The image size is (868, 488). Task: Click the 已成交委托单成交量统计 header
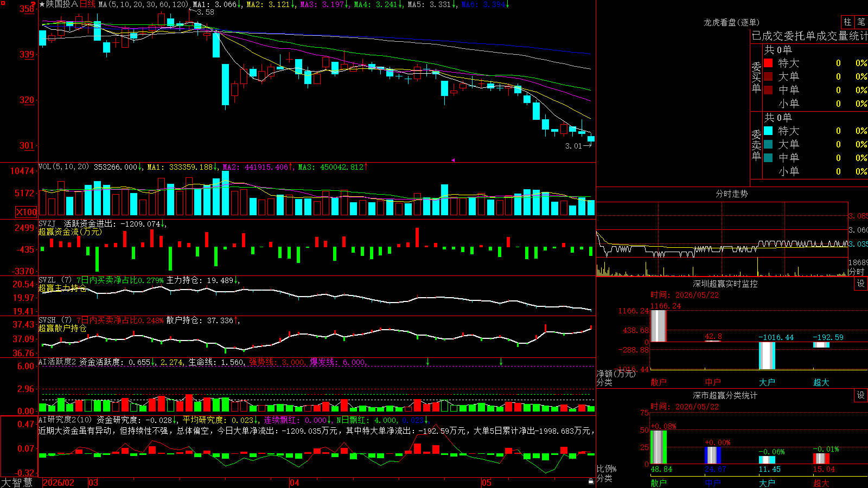coord(809,36)
